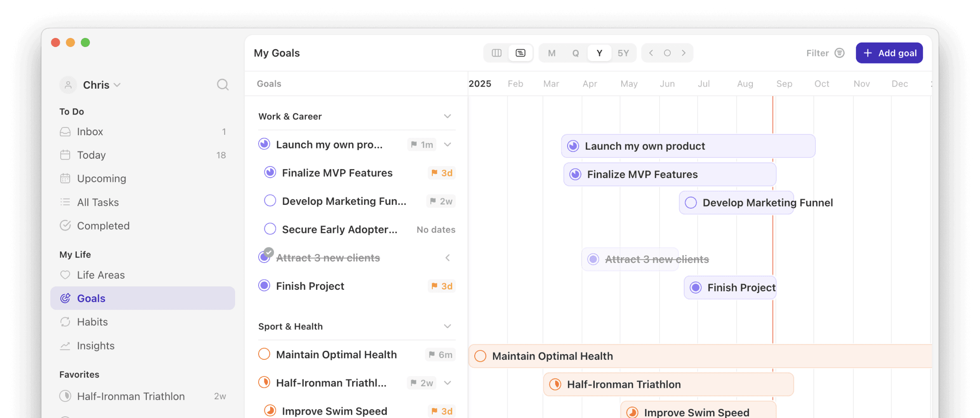Toggle Finalize MVP Features circle in list
This screenshot has width=980, height=418.
click(270, 172)
